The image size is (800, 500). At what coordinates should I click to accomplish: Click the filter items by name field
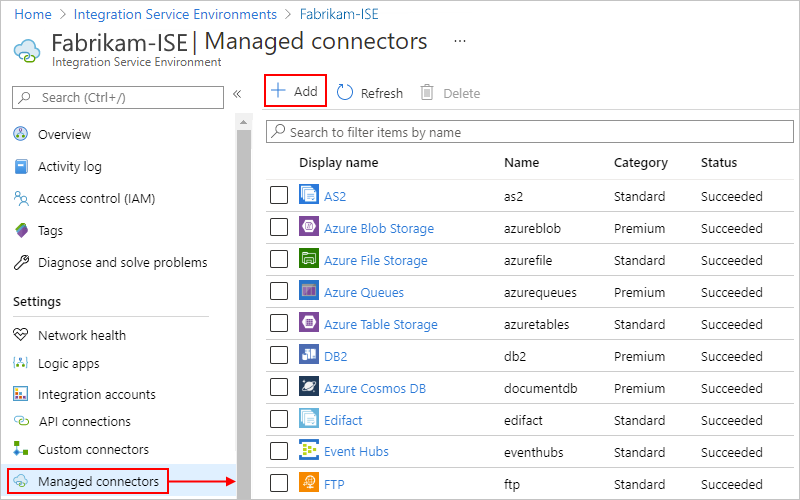[530, 132]
